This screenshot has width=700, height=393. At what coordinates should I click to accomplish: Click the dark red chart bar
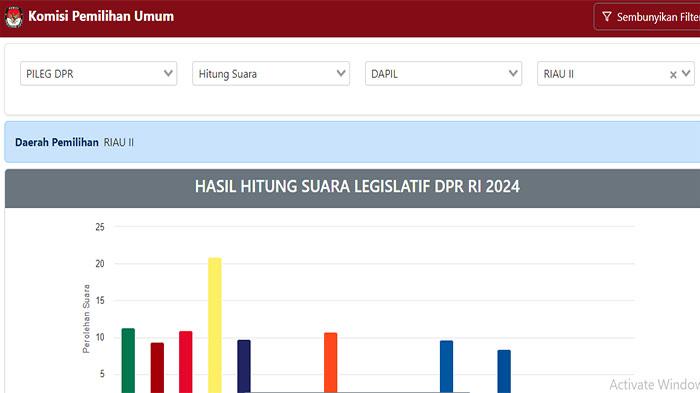pyautogui.click(x=157, y=368)
